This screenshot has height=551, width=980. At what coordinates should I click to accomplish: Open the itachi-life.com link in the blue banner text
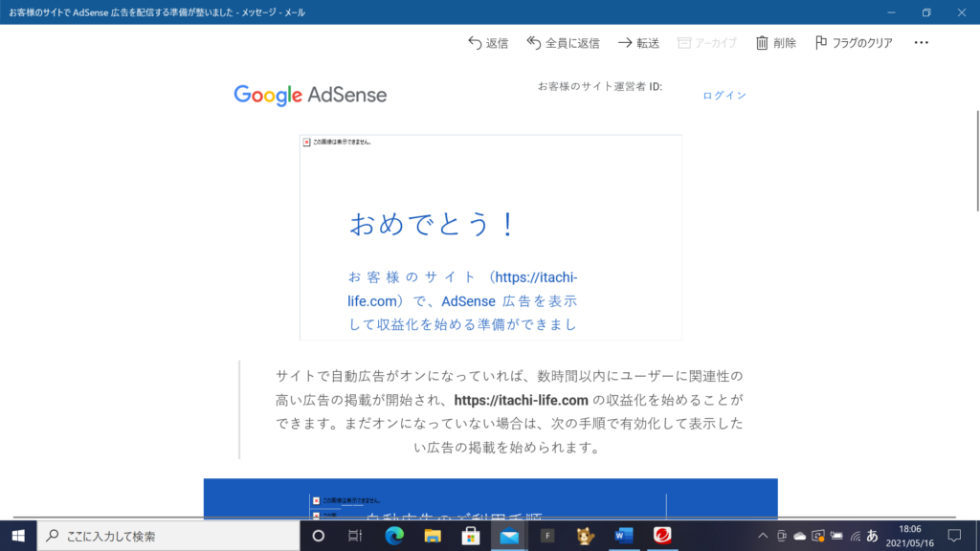[462, 289]
